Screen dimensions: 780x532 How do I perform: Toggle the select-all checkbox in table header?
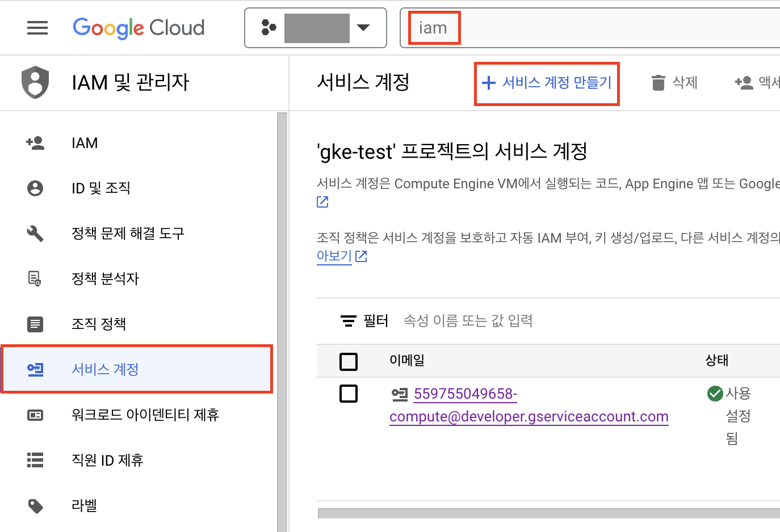coord(349,361)
